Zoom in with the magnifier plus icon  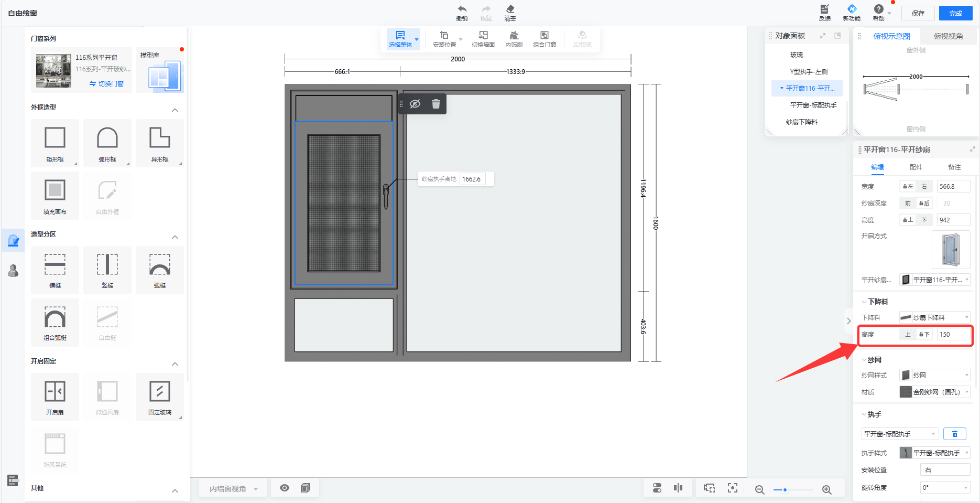[826, 489]
